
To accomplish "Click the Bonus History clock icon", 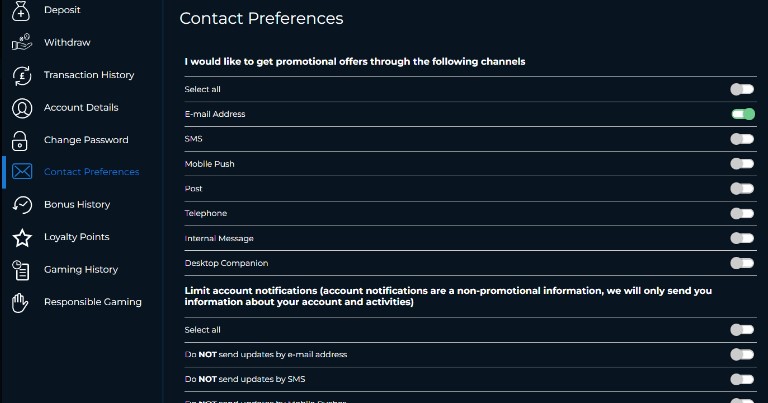I will 22,205.
